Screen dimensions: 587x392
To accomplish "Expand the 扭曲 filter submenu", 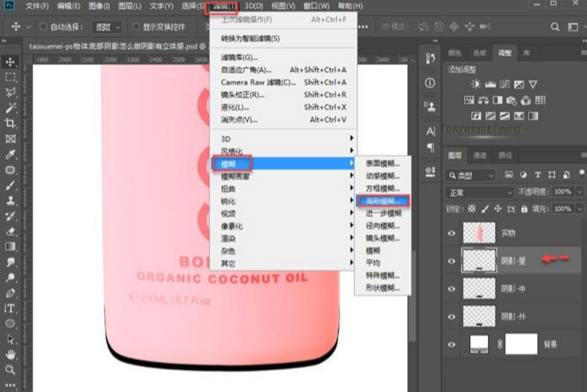I will [x=283, y=189].
